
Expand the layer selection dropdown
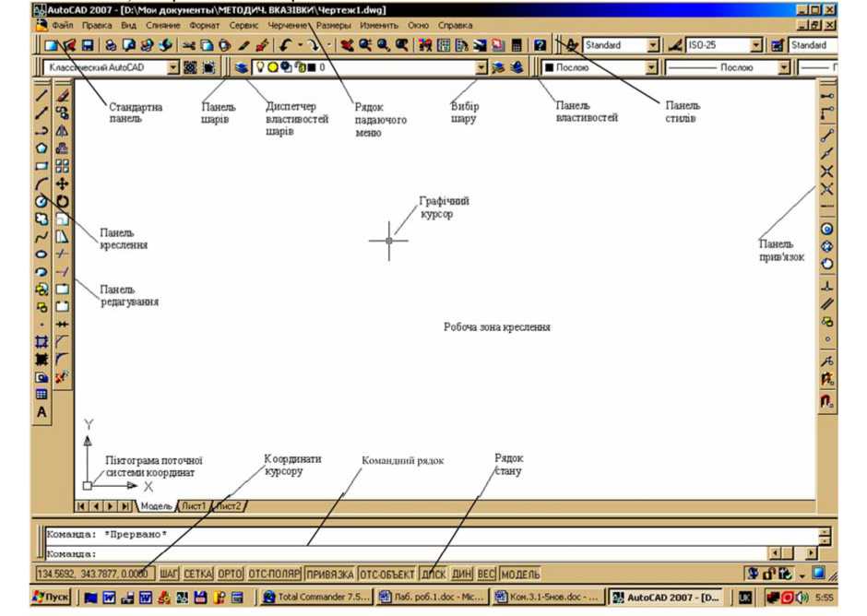tap(481, 67)
